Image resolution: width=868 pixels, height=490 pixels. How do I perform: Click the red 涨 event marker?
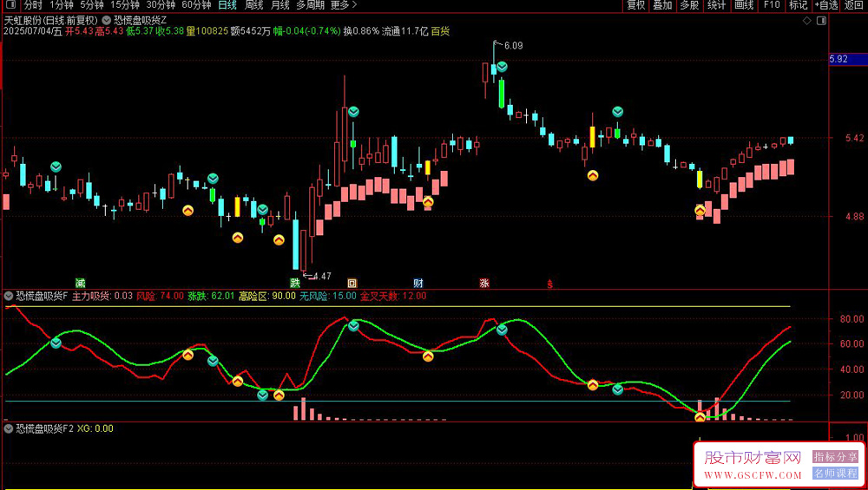click(484, 284)
